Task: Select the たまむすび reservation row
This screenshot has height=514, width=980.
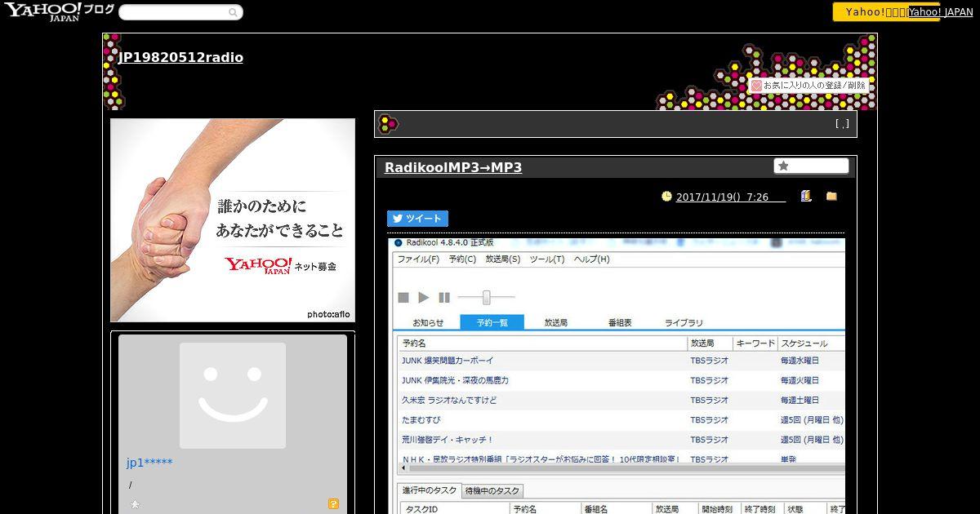Action: point(621,420)
